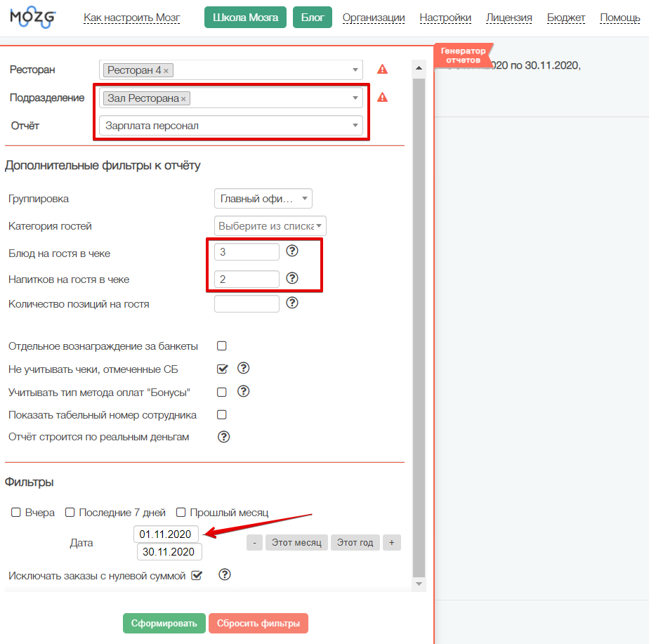Open Категория гостей dropdown list
Image resolution: width=649 pixels, height=644 pixels.
click(x=270, y=226)
